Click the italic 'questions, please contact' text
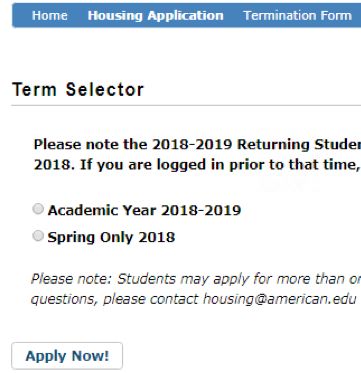 click(x=115, y=299)
